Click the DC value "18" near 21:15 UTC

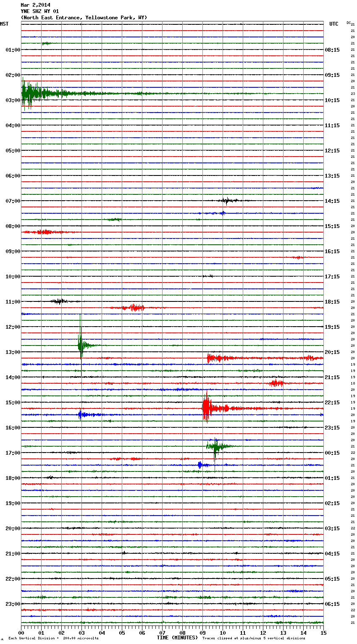point(353,383)
